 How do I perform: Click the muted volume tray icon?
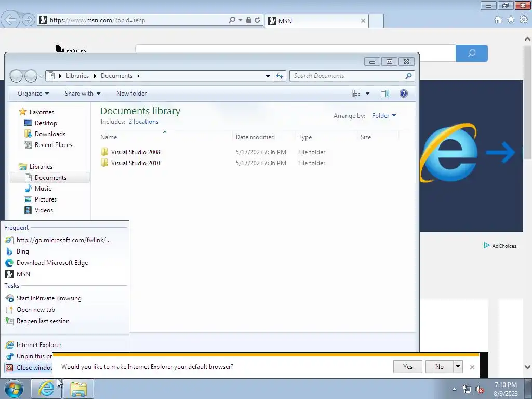pyautogui.click(x=480, y=390)
